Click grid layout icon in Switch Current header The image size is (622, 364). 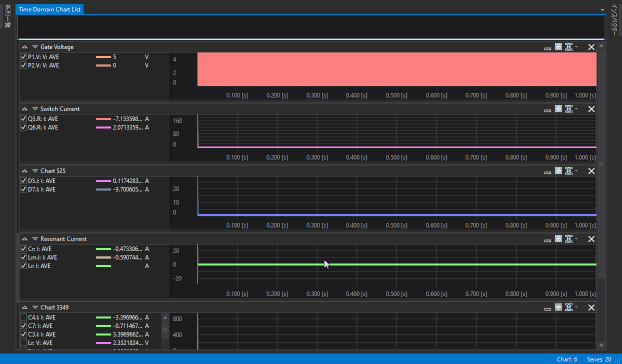tap(559, 109)
